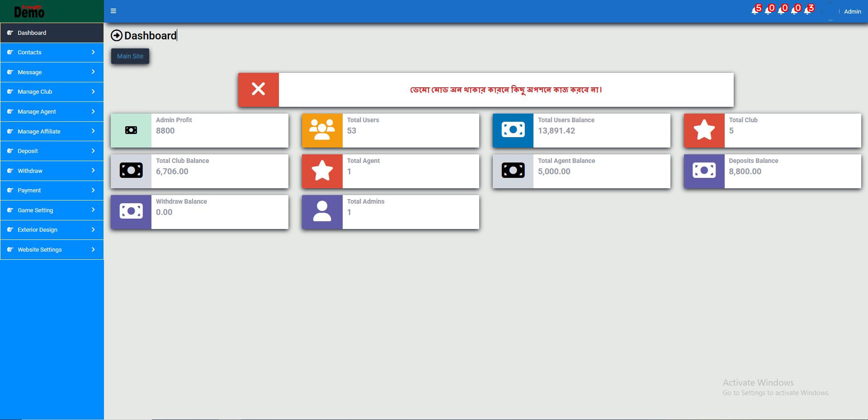Click the Deposits Balance money icon

point(704,171)
